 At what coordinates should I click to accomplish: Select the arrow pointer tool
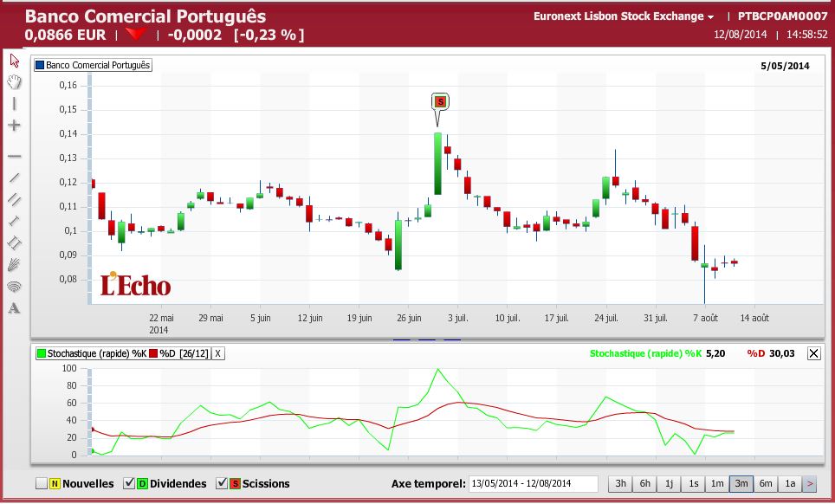point(15,61)
